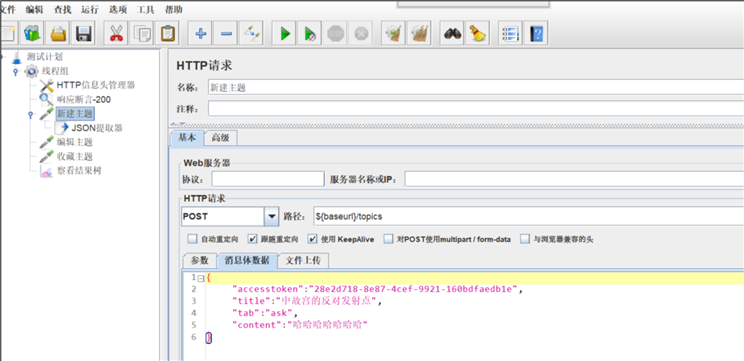The width and height of the screenshot is (744, 361).
Task: Click the open file folder icon
Action: coord(58,33)
